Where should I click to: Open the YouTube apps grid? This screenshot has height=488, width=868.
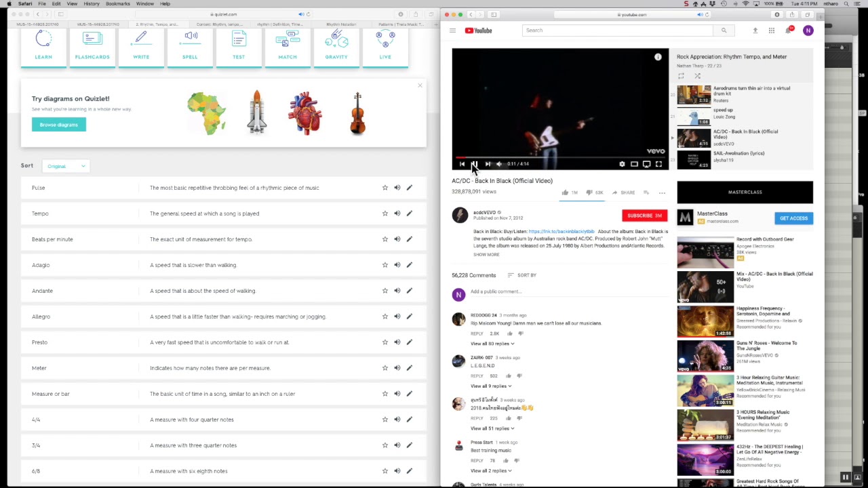coord(771,30)
